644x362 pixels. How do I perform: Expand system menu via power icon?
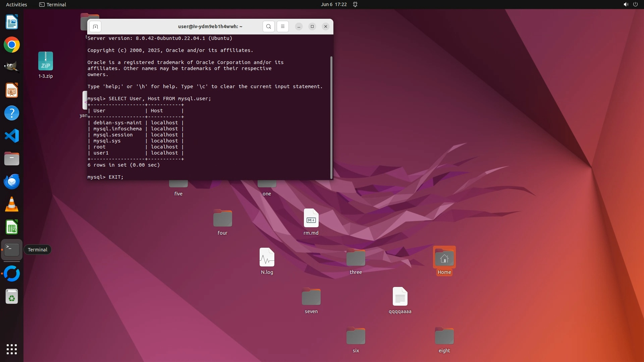point(635,4)
